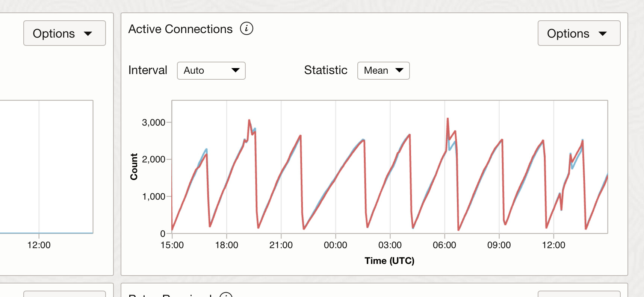This screenshot has width=644, height=297.
Task: Expand the Interval dropdown set to Auto
Action: [x=211, y=71]
